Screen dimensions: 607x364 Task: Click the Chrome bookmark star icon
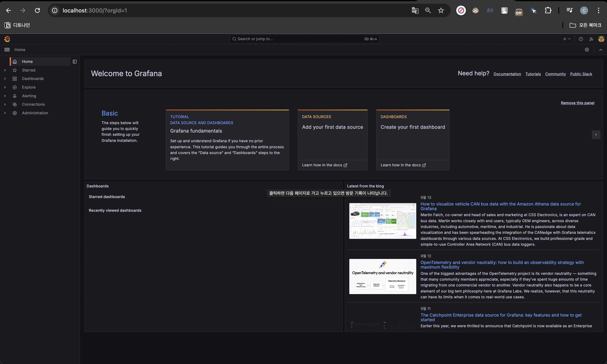[441, 11]
